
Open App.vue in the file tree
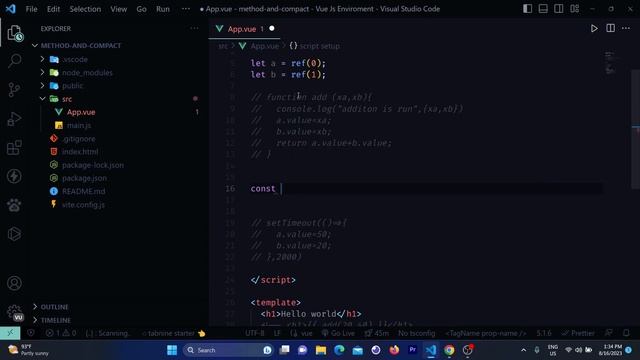[81, 112]
